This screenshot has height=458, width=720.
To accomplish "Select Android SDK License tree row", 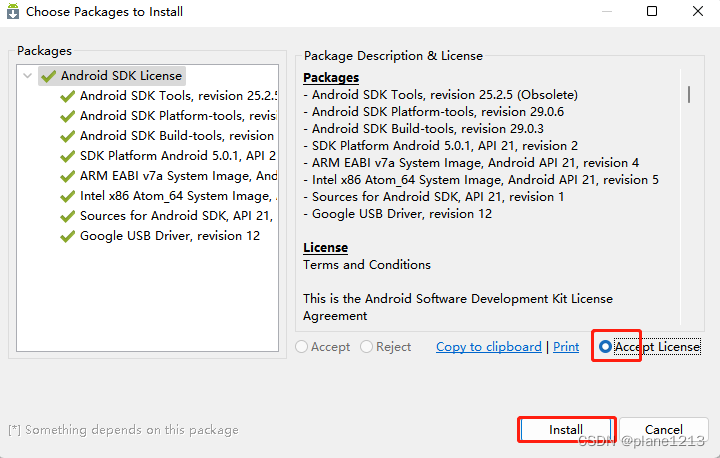I will point(112,76).
